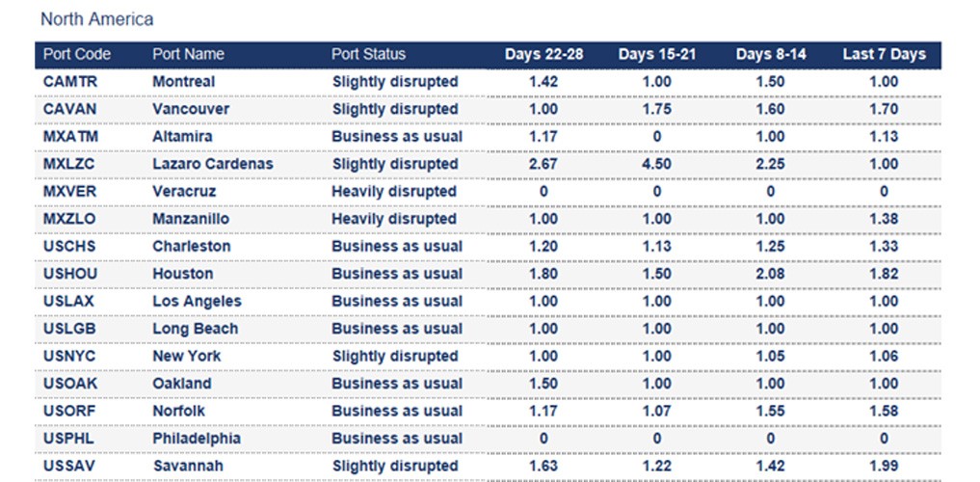980x482 pixels.
Task: Click Savannah's Last 7 Days value 1.99
Action: [x=884, y=466]
